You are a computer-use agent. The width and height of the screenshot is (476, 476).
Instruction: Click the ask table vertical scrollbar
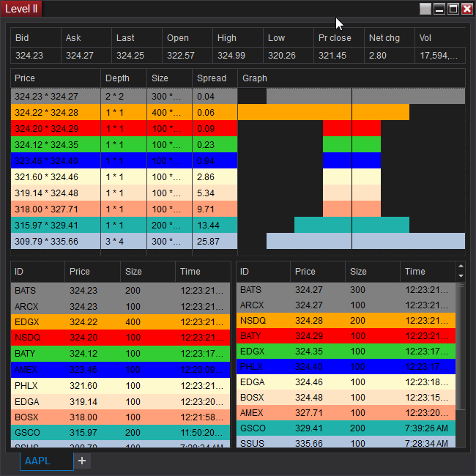tap(461, 346)
